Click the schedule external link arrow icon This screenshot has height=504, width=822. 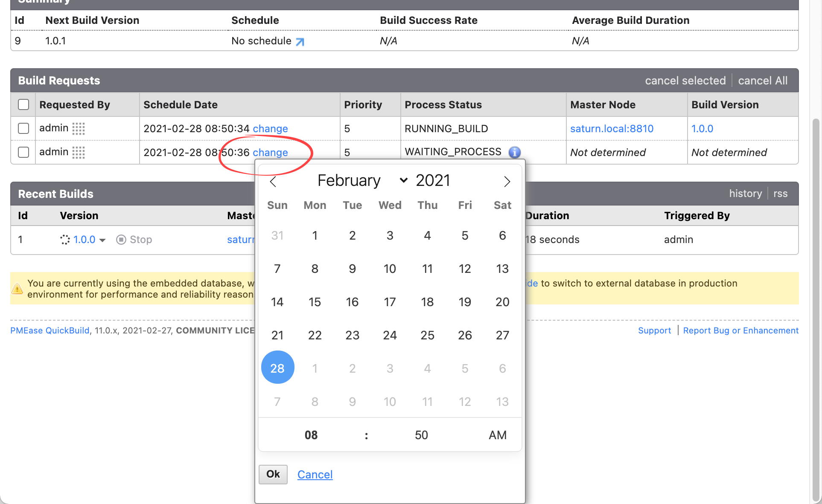coord(300,42)
